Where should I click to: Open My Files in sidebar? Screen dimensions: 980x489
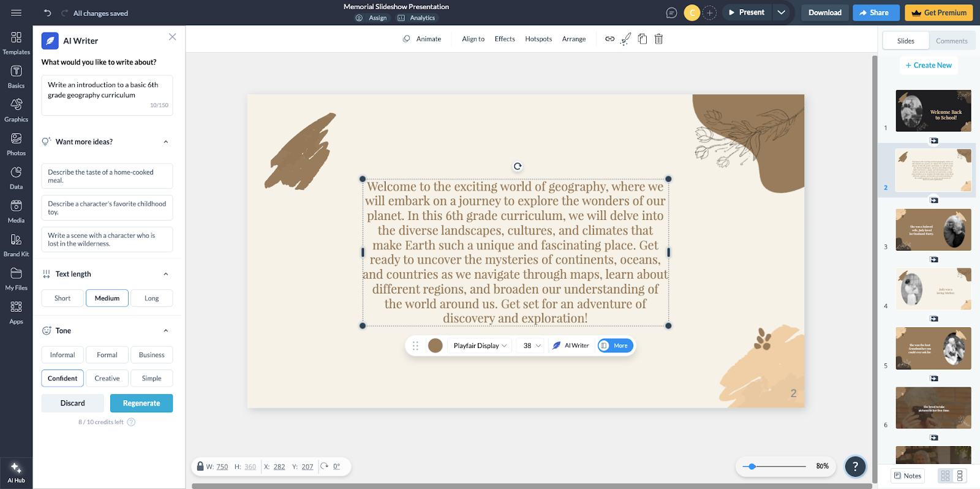[16, 279]
